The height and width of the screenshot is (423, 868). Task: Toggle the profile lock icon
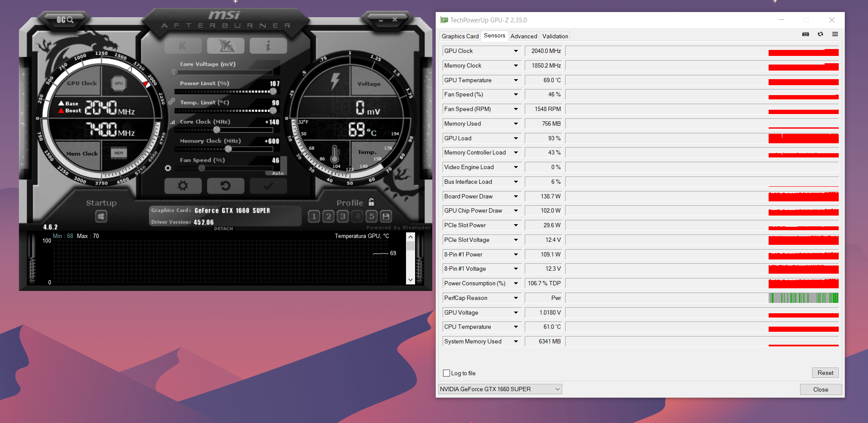(371, 202)
